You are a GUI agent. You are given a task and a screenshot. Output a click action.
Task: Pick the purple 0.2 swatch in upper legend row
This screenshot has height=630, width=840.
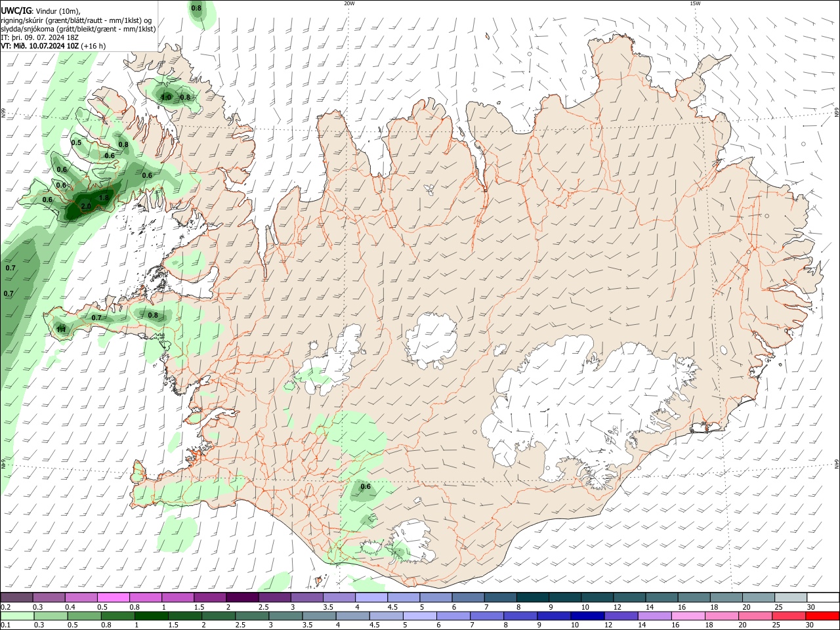point(16,598)
